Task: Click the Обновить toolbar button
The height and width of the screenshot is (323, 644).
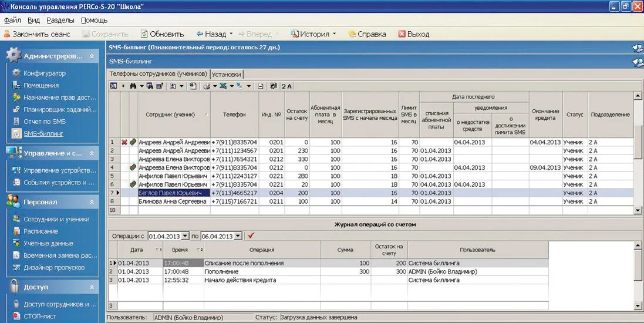Action: [162, 34]
